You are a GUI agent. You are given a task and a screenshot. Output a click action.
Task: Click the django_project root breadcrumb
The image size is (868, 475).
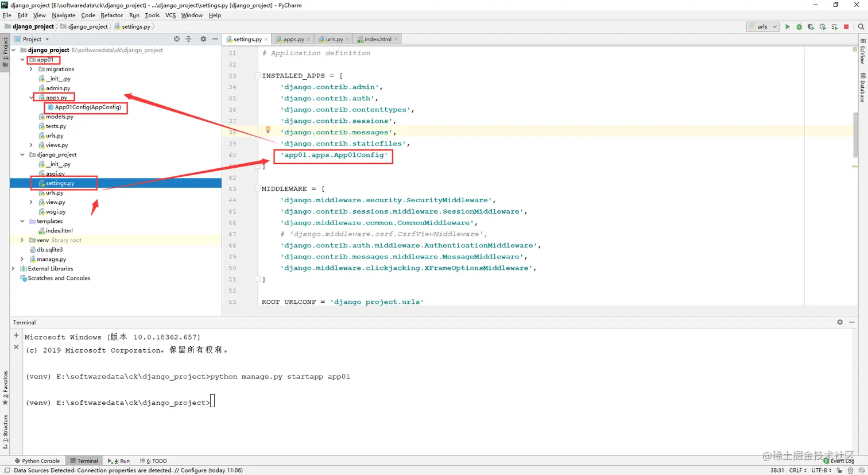29,26
